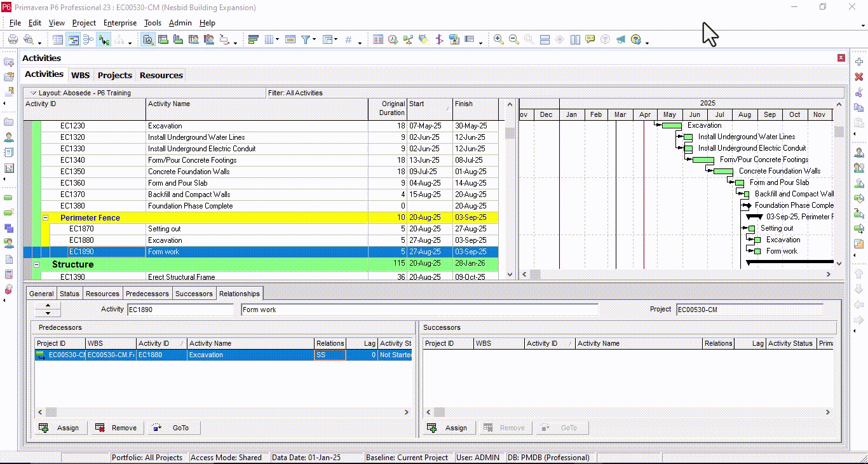The image size is (868, 464).
Task: Open the General detail tab
Action: [x=41, y=294]
